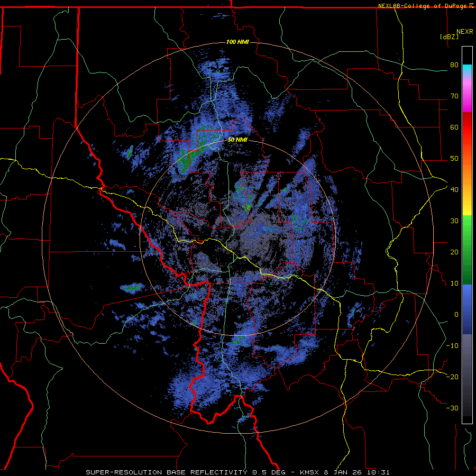Click the -20 value on the dBZ scale
Screen dimensions: 476x476
(x=452, y=377)
